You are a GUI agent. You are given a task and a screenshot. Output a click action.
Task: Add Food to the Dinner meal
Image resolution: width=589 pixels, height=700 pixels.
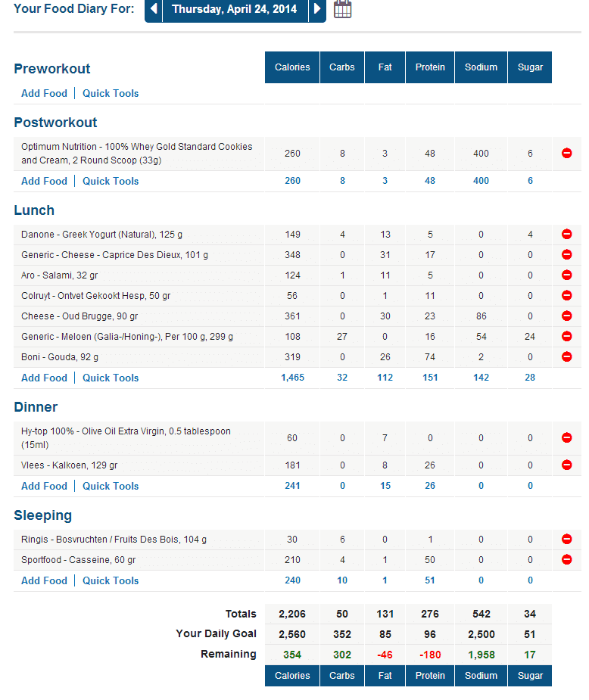44,487
